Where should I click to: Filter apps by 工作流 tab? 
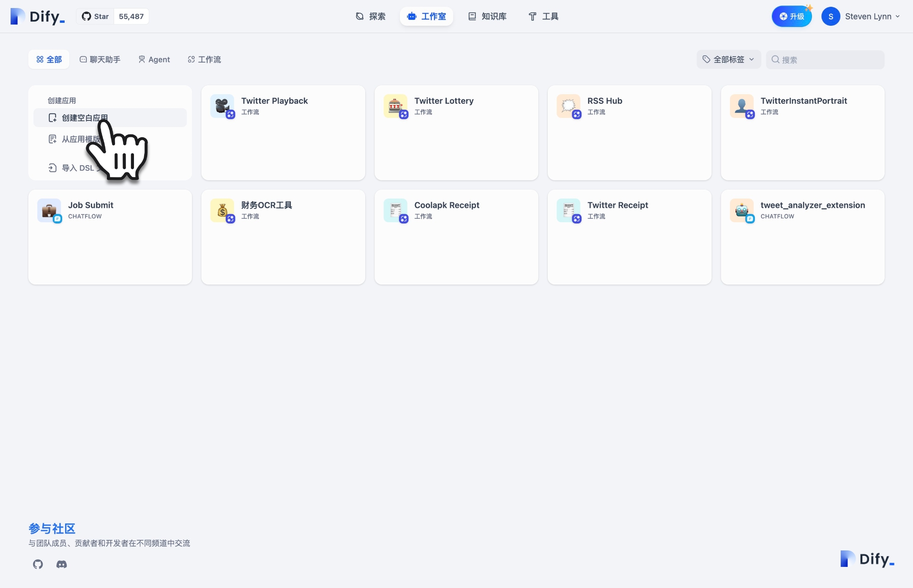205,60
